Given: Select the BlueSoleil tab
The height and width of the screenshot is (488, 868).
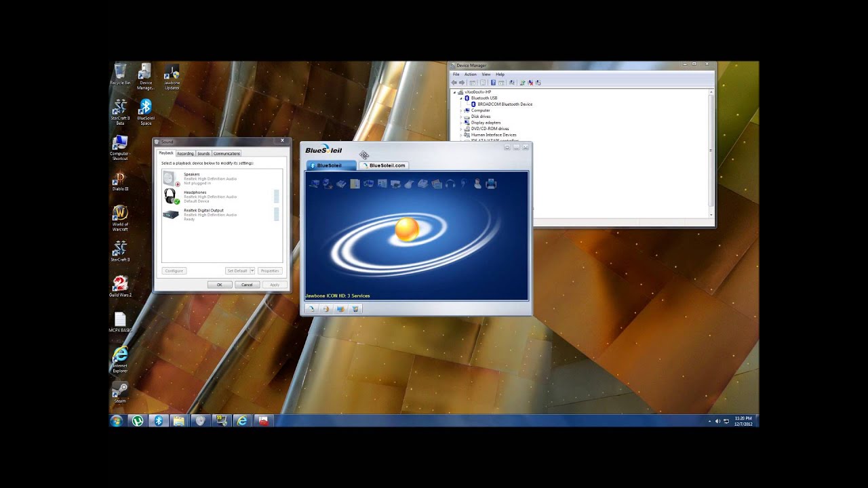Looking at the screenshot, I should (331, 165).
